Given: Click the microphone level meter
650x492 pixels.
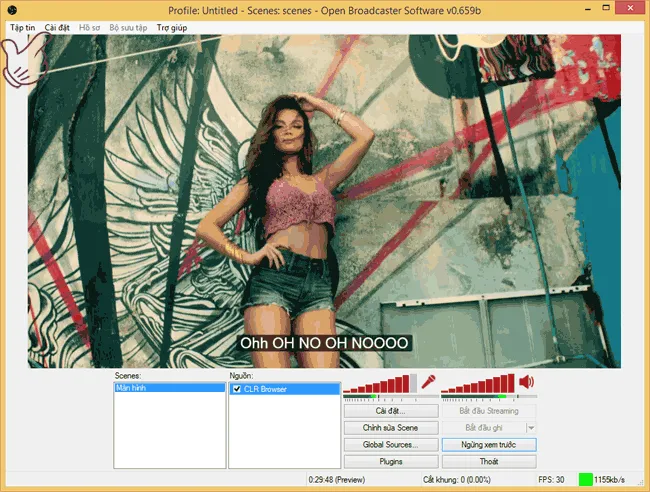Looking at the screenshot, I should tap(390, 397).
